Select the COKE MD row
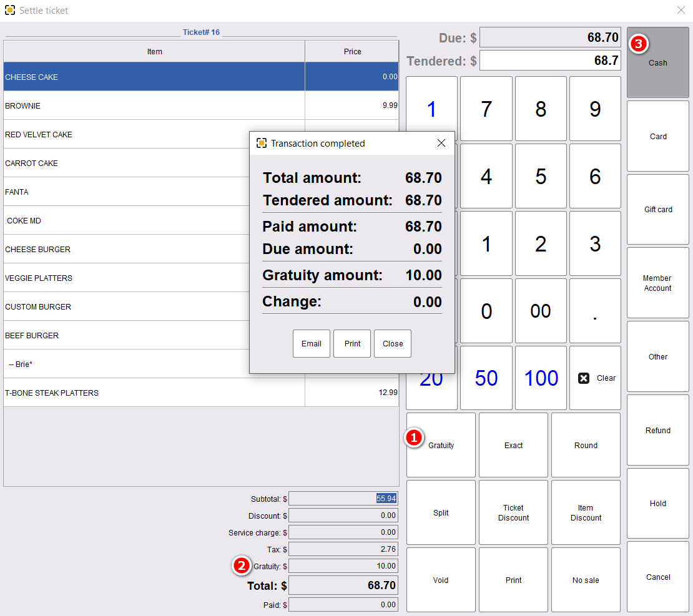Image resolution: width=693 pixels, height=616 pixels. (x=126, y=220)
